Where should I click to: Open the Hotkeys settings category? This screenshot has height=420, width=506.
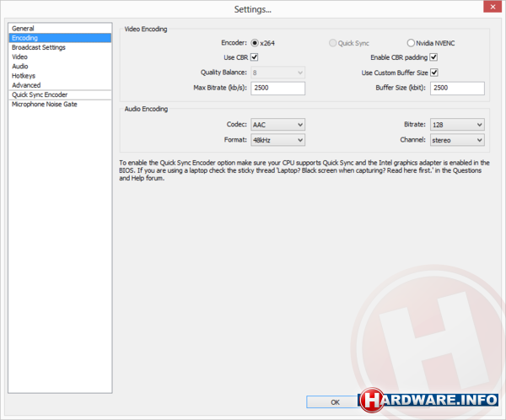60,76
